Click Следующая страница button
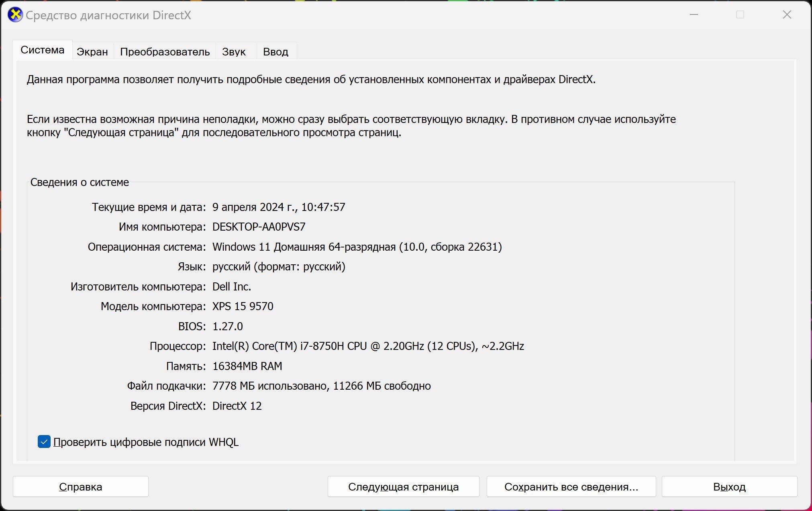The image size is (812, 511). click(x=404, y=486)
